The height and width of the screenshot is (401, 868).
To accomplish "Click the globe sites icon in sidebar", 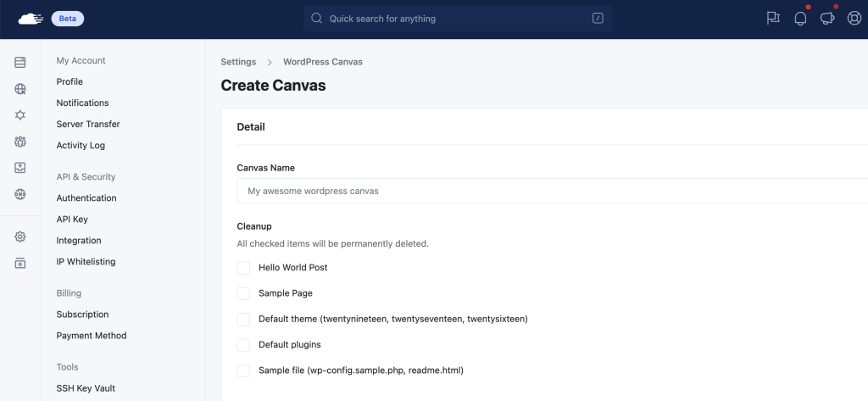I will pos(20,89).
